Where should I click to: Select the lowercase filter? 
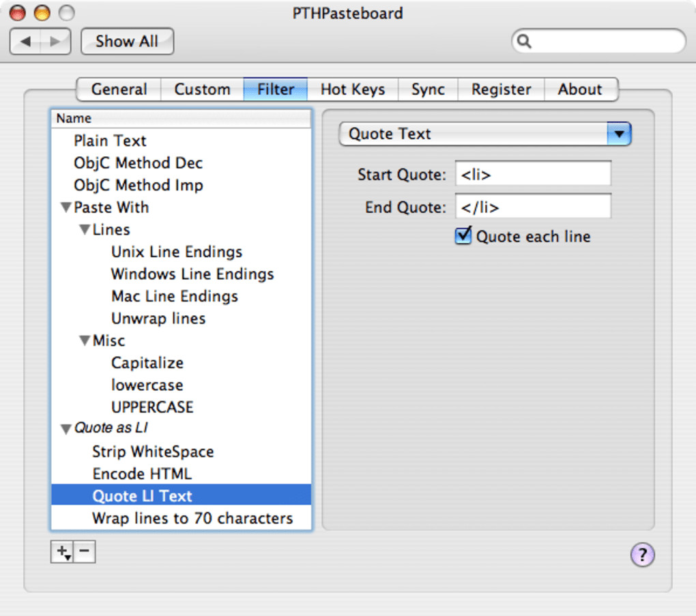tap(181, 385)
